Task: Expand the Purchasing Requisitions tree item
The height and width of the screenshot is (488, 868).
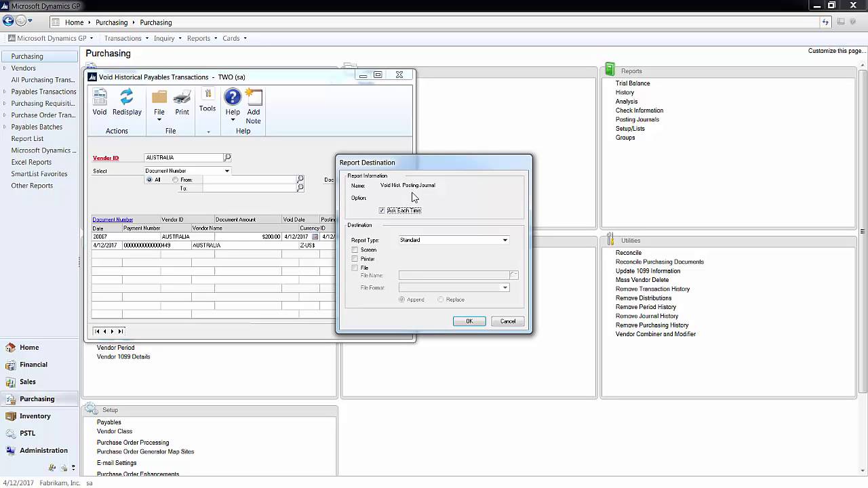Action: click(x=5, y=103)
